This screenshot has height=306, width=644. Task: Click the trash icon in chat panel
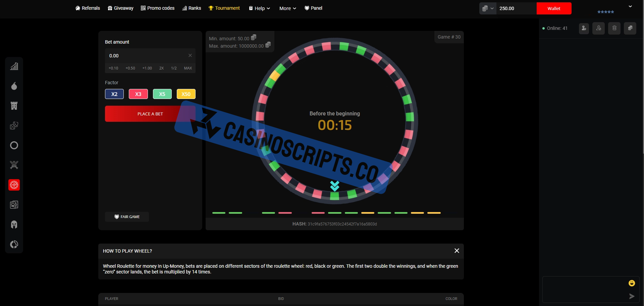614,28
